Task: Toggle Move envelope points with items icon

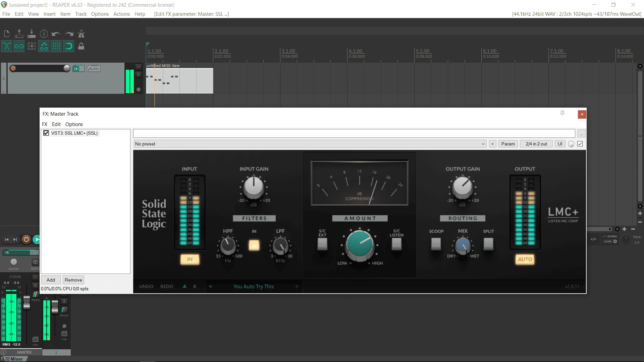Action: 44,46
